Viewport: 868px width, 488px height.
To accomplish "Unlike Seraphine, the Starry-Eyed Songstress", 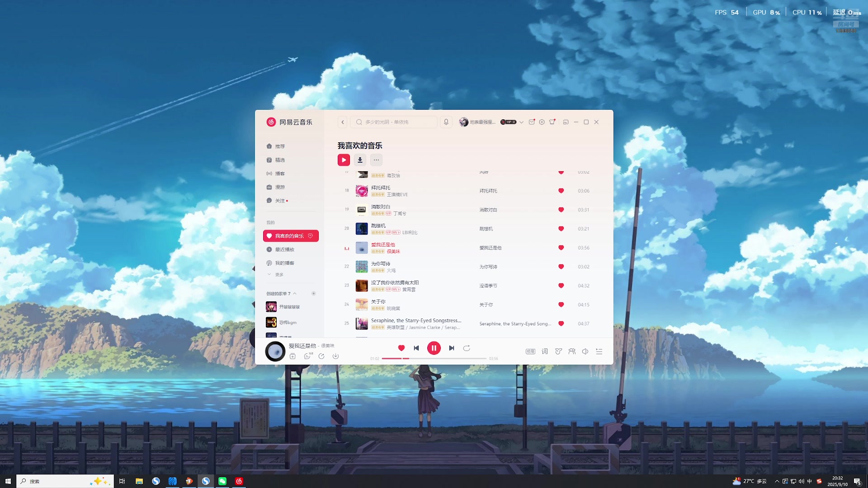I will click(561, 324).
